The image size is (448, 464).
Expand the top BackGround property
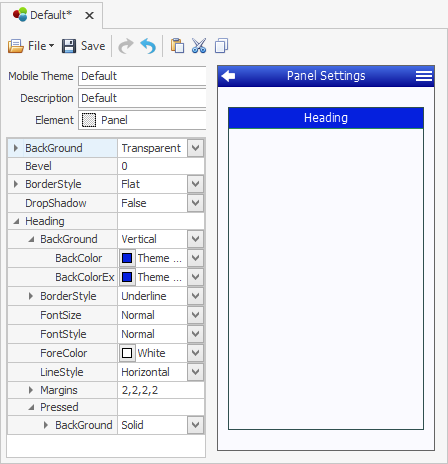15,148
